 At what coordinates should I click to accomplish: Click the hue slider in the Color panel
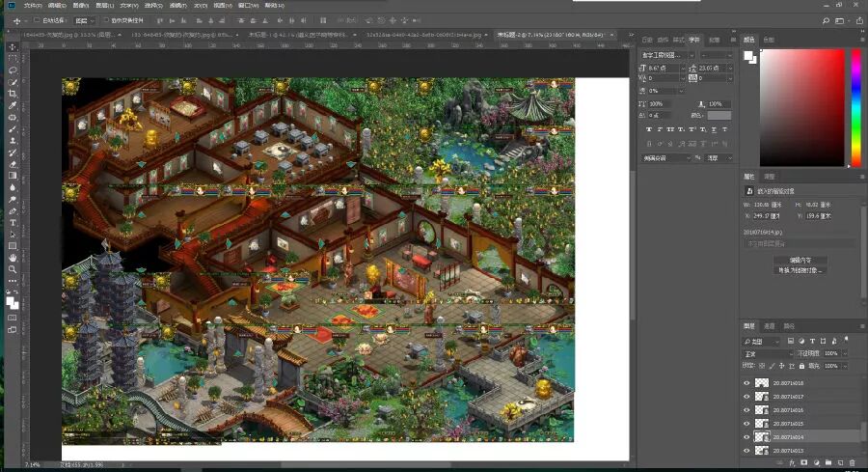coord(855,107)
